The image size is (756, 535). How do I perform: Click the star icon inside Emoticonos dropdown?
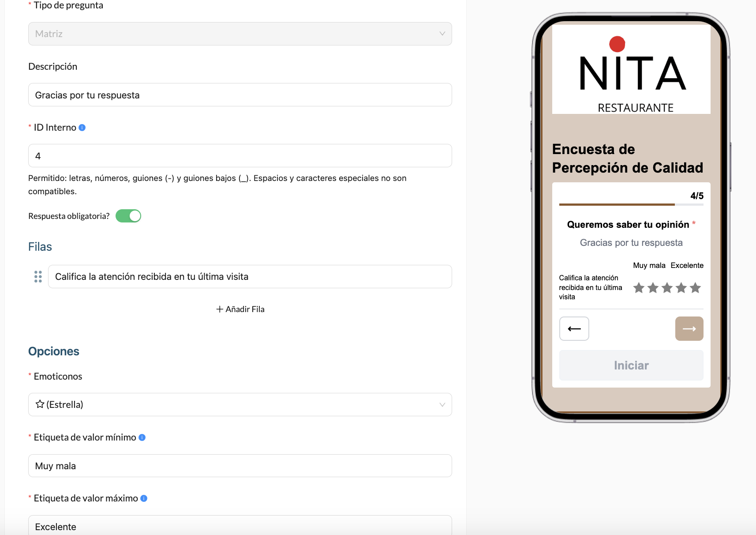(x=40, y=404)
